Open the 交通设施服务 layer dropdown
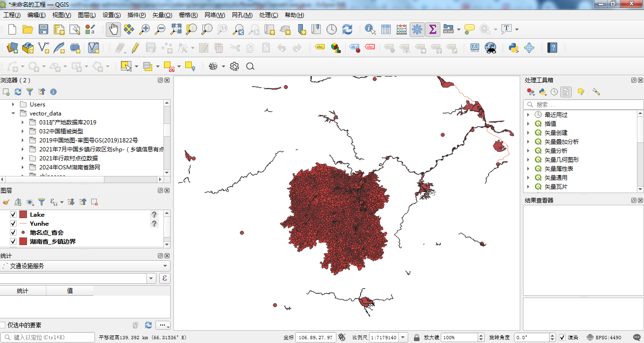This screenshot has height=343, width=644. (x=85, y=266)
